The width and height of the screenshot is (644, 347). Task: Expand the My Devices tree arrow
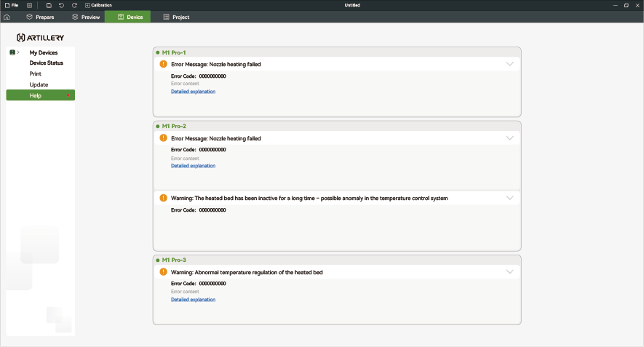click(x=18, y=52)
